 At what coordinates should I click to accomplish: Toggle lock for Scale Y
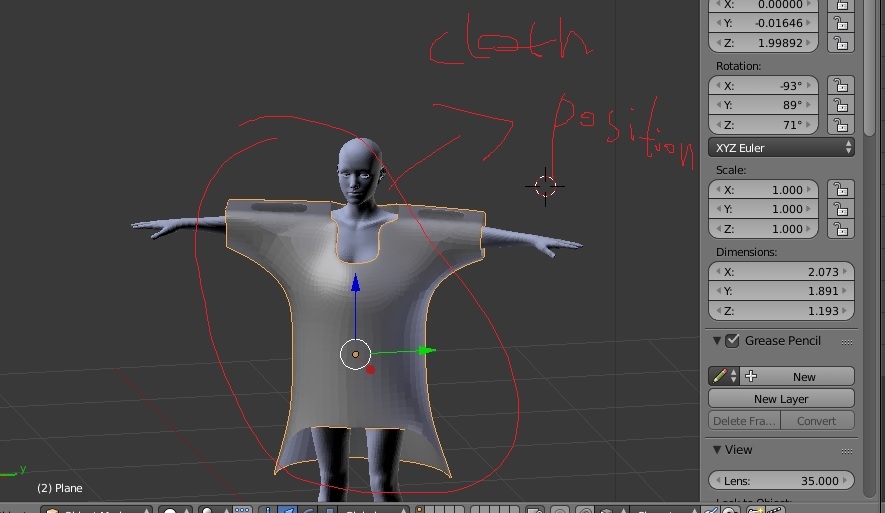[x=841, y=209]
